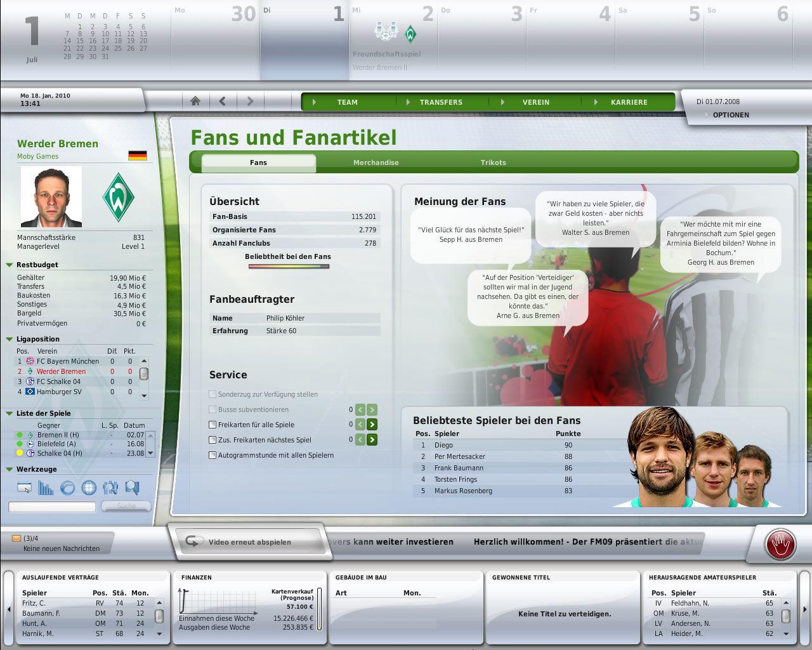The width and height of the screenshot is (812, 650).
Task: Open the messages envelope icon
Action: click(x=16, y=538)
